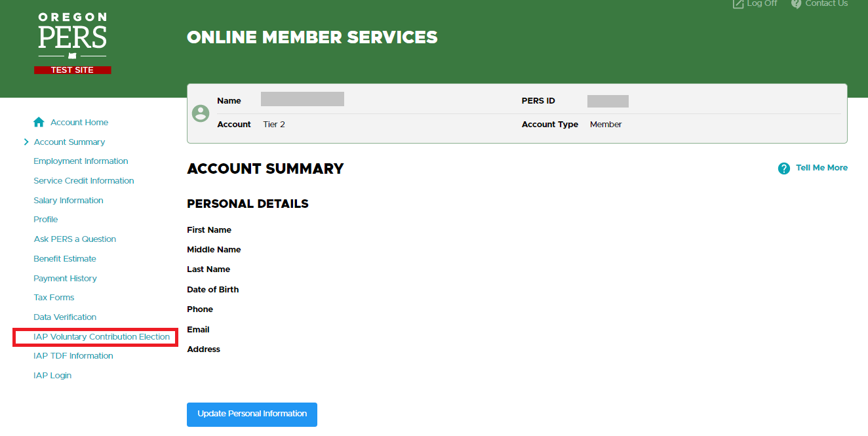Image resolution: width=868 pixels, height=436 pixels.
Task: Click the home icon beside Account Home
Action: point(39,123)
